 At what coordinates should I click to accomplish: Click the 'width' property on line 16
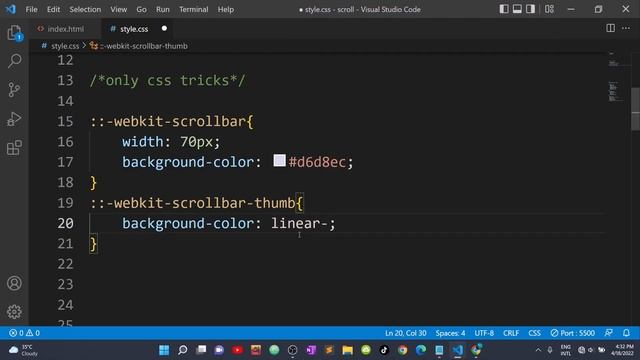(x=143, y=142)
